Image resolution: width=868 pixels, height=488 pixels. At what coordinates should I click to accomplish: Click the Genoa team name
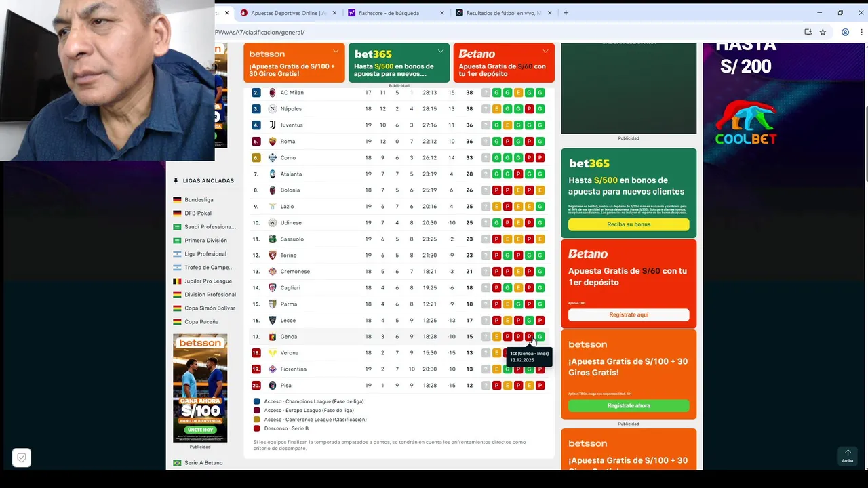pyautogui.click(x=288, y=337)
